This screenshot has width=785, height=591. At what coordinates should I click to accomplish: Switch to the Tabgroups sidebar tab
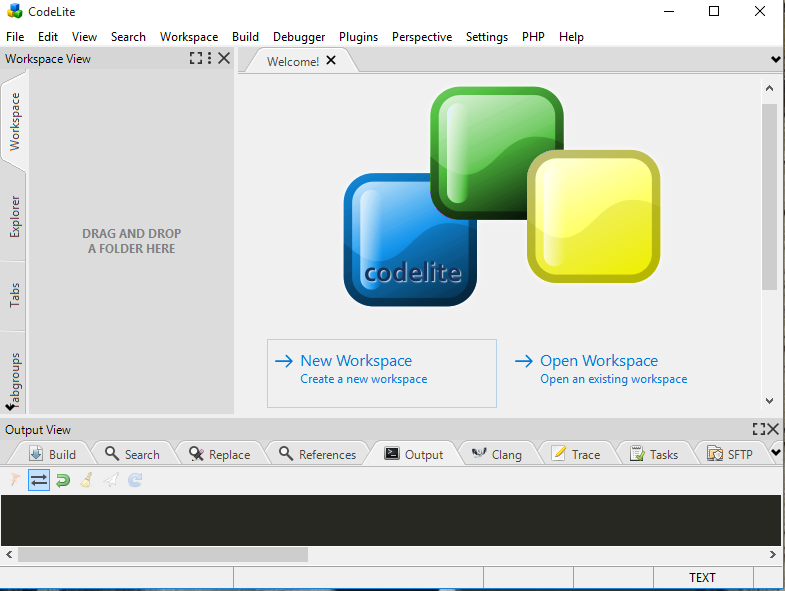[x=16, y=378]
